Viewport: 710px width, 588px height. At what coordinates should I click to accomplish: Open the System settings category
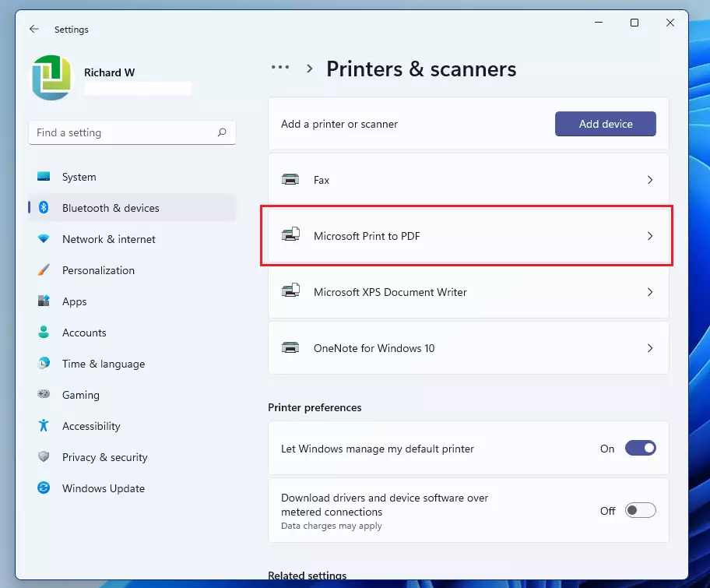tap(132, 177)
